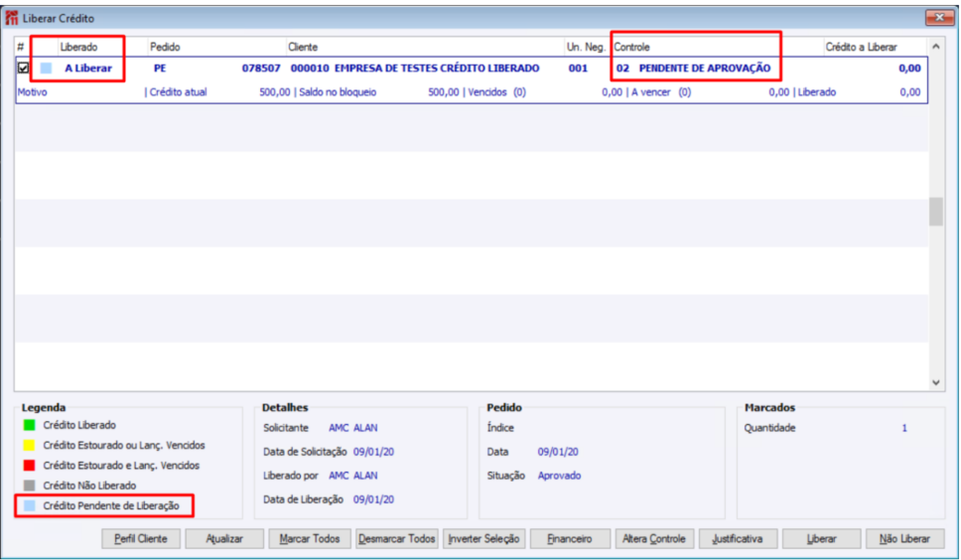Open the Perfil Cliente button
This screenshot has height=560, width=961.
pyautogui.click(x=141, y=538)
